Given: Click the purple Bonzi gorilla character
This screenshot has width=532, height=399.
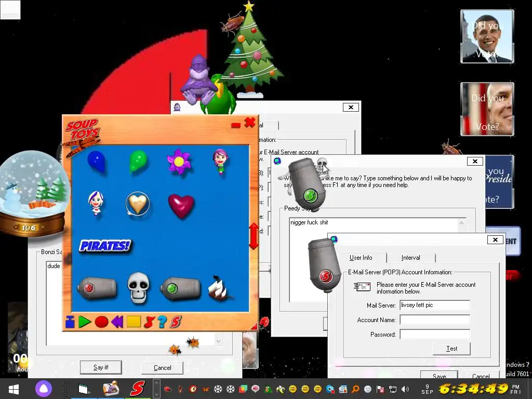Looking at the screenshot, I should pos(199,79).
